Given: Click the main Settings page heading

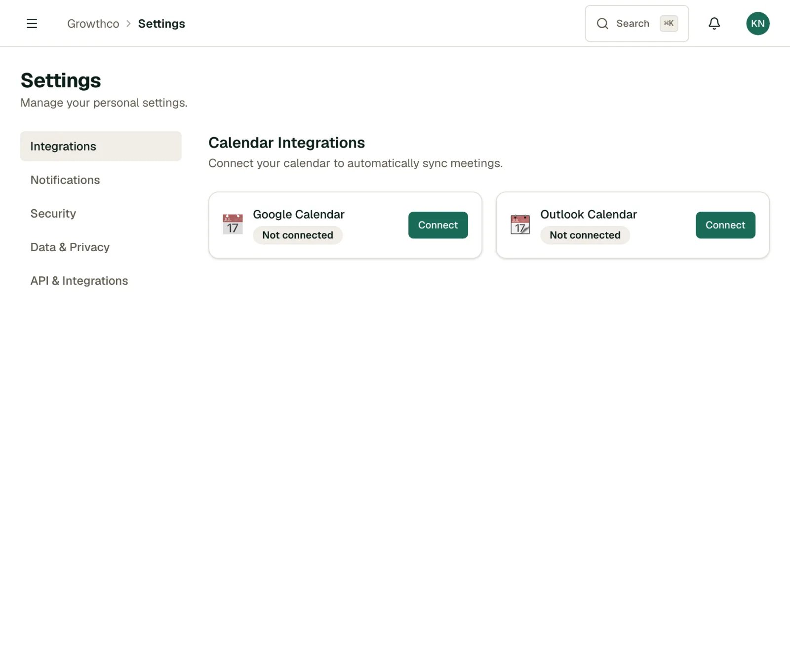Looking at the screenshot, I should tap(61, 80).
